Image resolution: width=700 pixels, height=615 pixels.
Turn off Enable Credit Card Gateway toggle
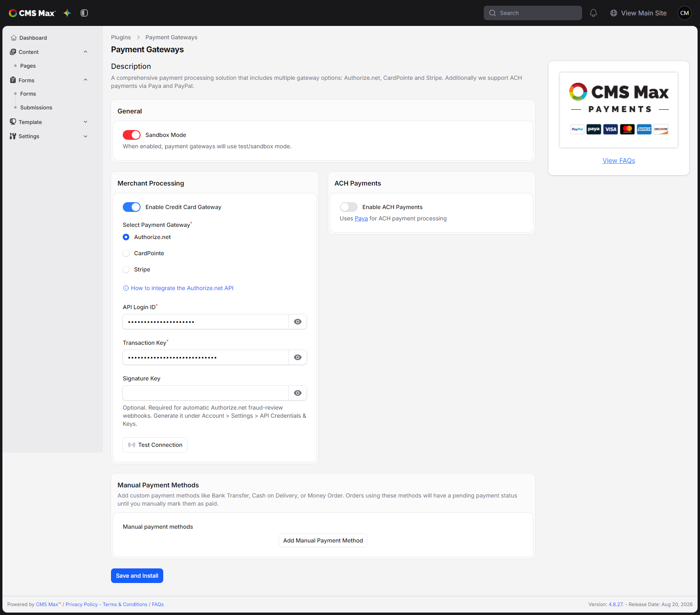click(132, 207)
